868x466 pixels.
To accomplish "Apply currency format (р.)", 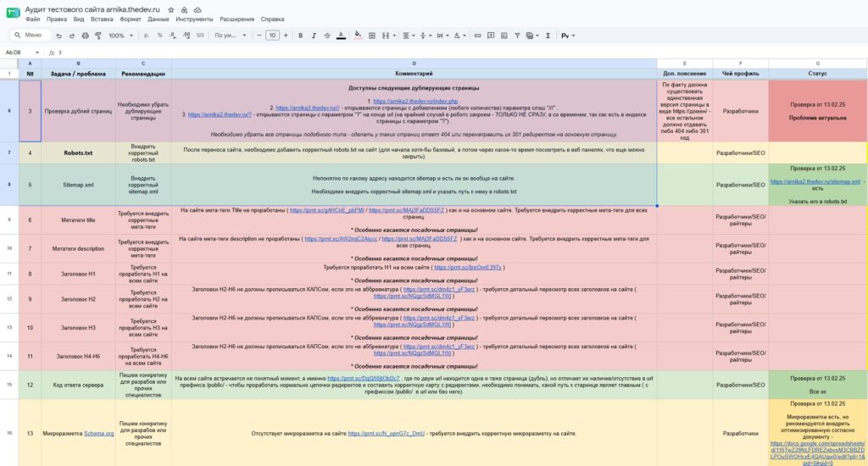I will 146,36.
